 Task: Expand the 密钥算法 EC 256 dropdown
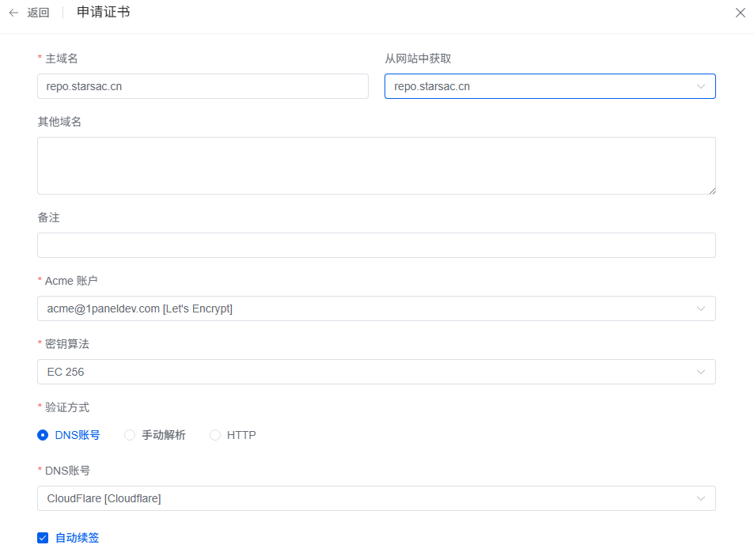click(364, 372)
